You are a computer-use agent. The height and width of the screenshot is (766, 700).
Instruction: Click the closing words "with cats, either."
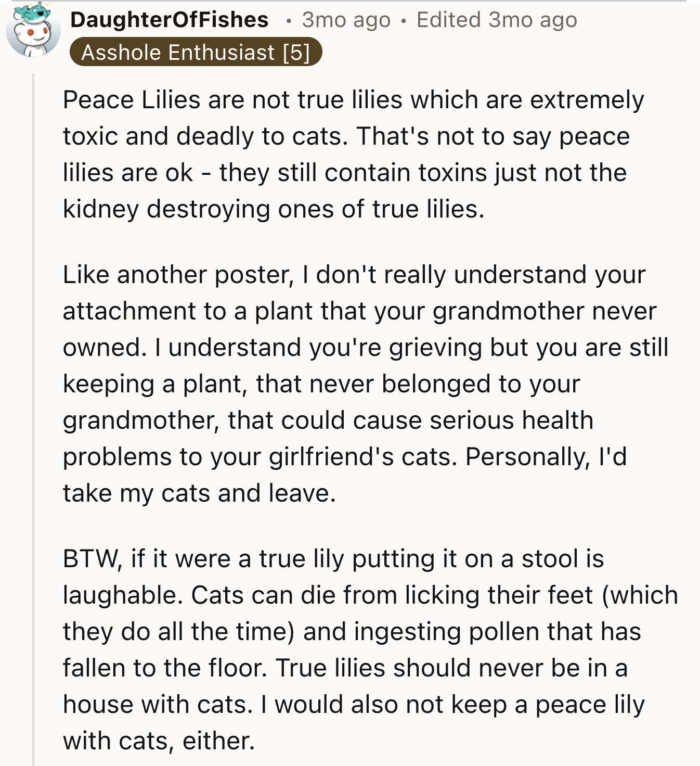click(159, 741)
